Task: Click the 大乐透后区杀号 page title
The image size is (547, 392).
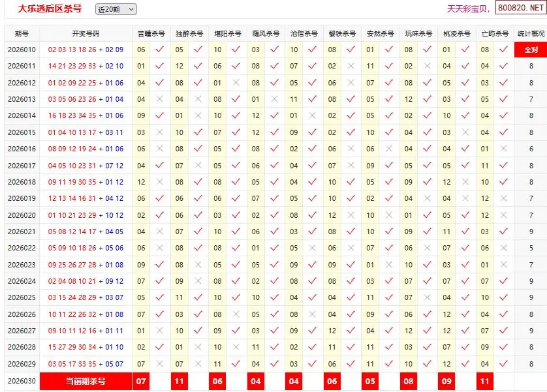Action: [50, 9]
